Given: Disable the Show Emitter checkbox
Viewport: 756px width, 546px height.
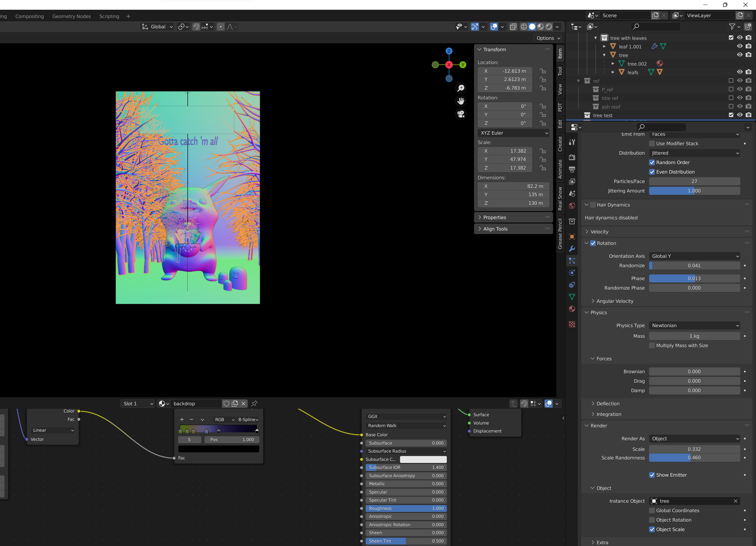Looking at the screenshot, I should pyautogui.click(x=652, y=475).
